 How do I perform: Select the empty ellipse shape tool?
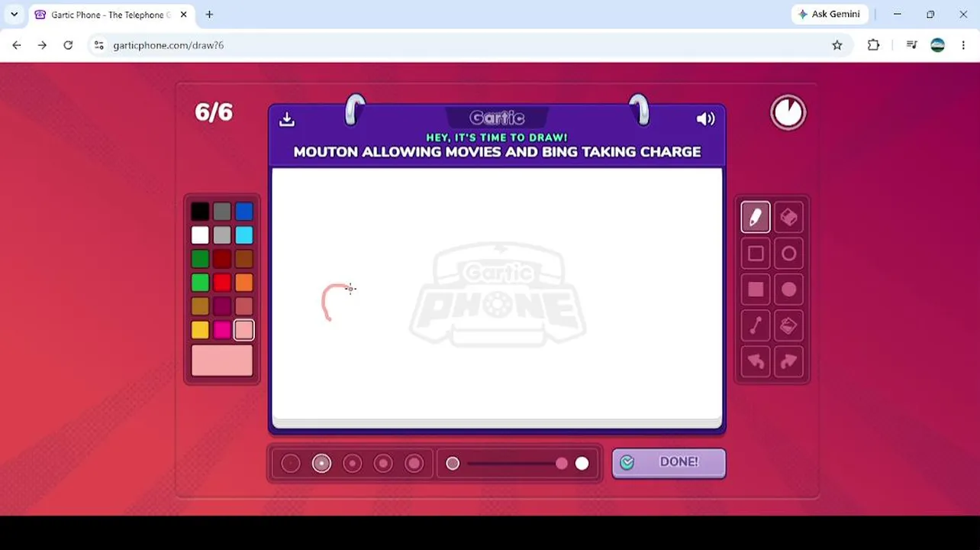click(x=788, y=254)
